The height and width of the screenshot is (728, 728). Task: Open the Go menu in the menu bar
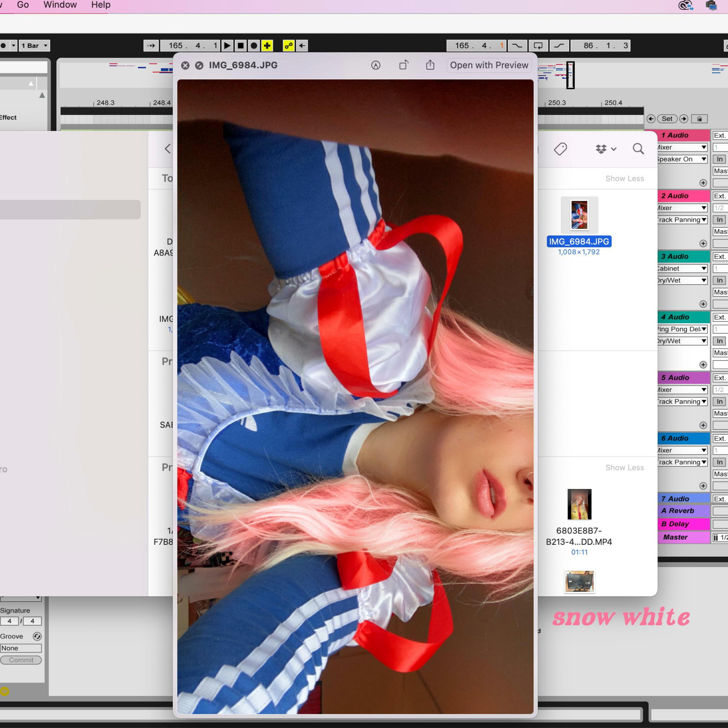pos(23,5)
